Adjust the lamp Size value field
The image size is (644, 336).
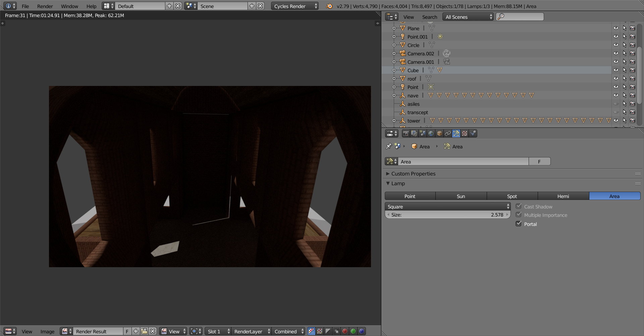pos(448,215)
